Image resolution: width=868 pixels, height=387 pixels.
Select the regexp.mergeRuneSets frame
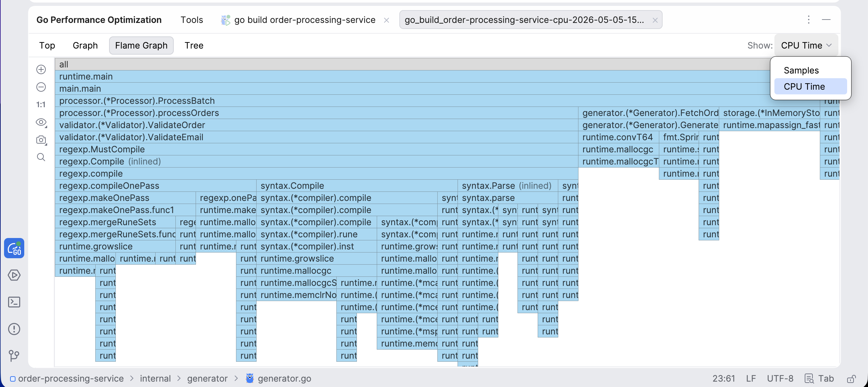coord(115,222)
